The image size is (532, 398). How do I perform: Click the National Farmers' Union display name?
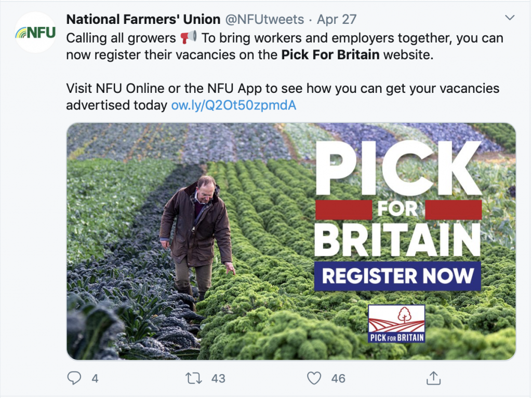[x=143, y=20]
